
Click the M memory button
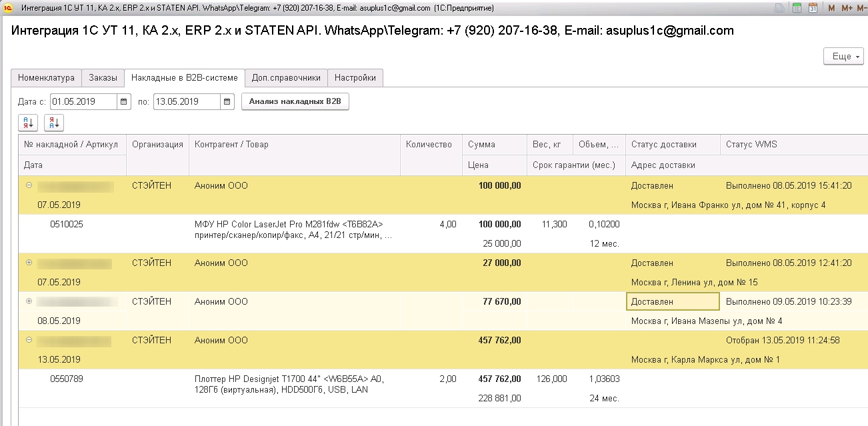click(x=831, y=8)
